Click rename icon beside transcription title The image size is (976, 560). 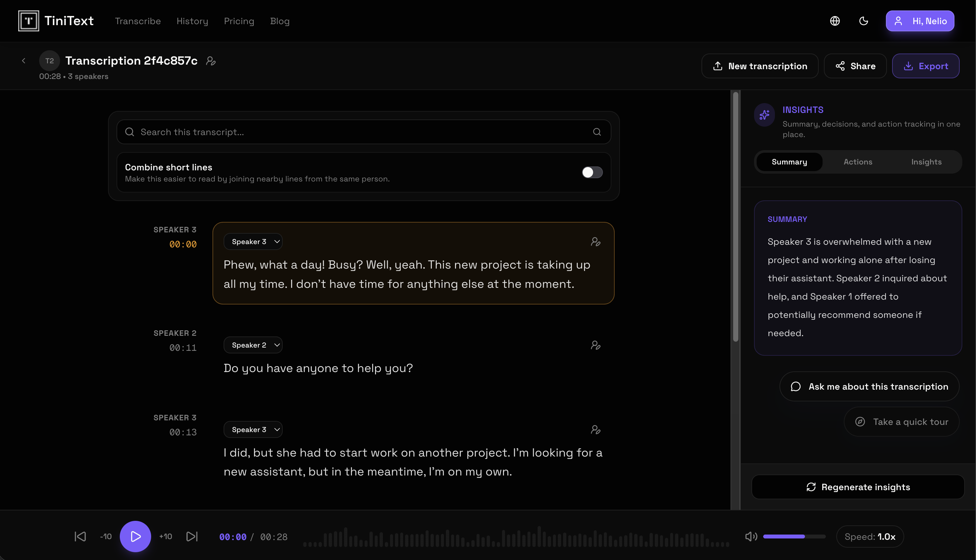pos(211,61)
